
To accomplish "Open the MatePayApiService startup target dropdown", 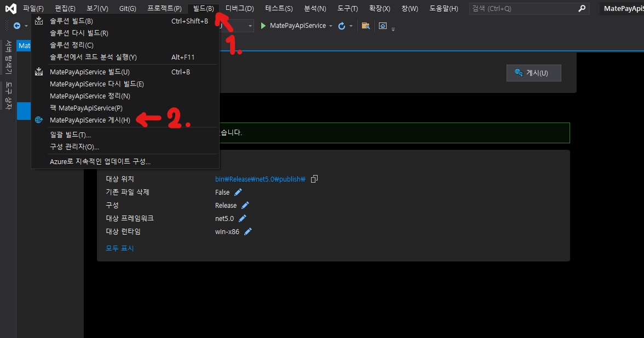I will 330,26.
